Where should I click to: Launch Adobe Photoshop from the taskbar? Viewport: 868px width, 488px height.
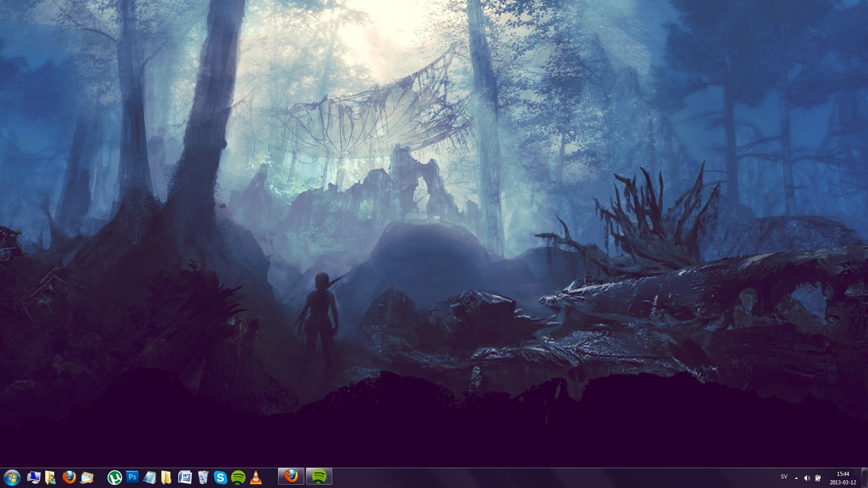(132, 477)
